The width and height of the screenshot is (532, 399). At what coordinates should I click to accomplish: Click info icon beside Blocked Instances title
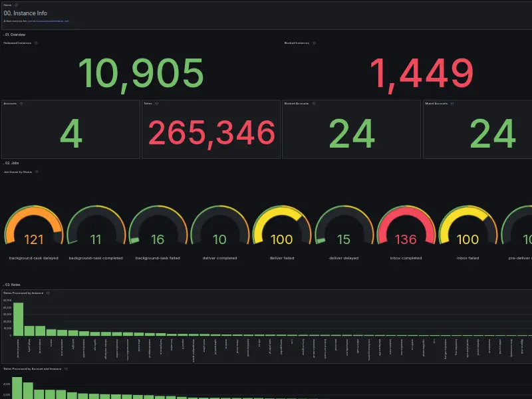[x=315, y=43]
